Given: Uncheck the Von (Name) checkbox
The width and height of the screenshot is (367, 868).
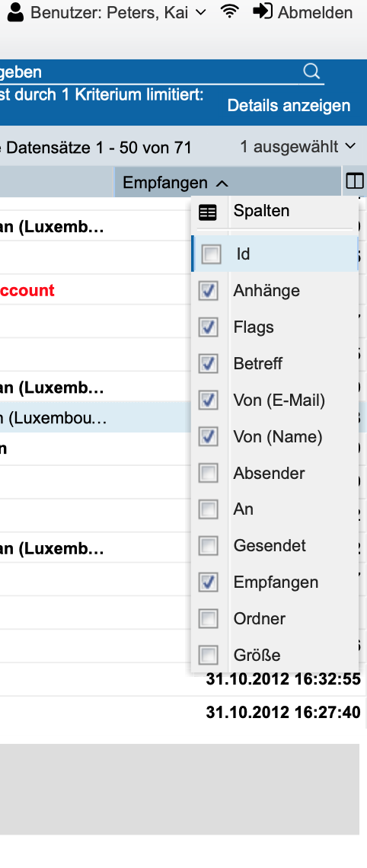Looking at the screenshot, I should (208, 437).
